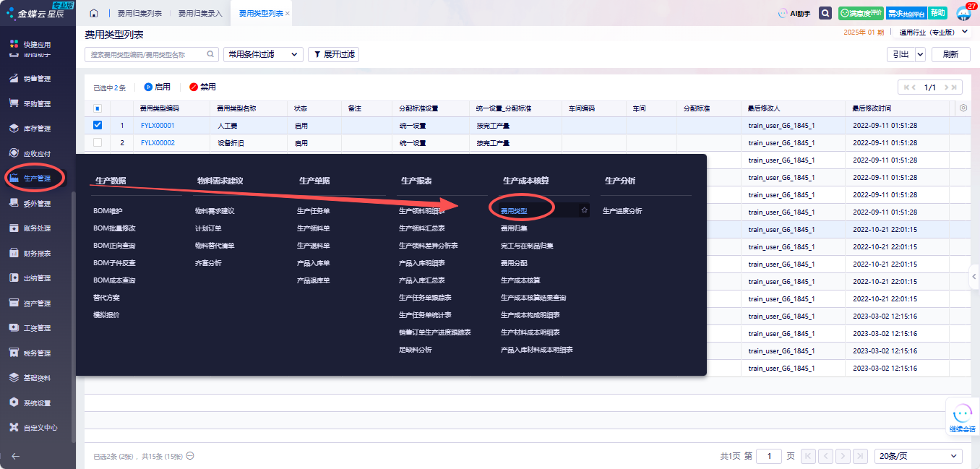Favorite 费用类型 with the star icon
Screen dimensions: 980x469
[585, 210]
